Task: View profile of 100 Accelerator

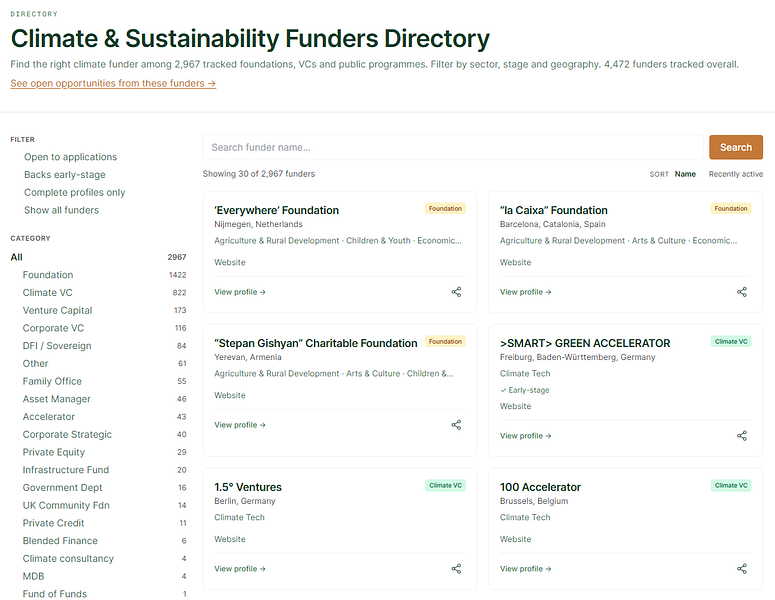Action: pyautogui.click(x=525, y=569)
